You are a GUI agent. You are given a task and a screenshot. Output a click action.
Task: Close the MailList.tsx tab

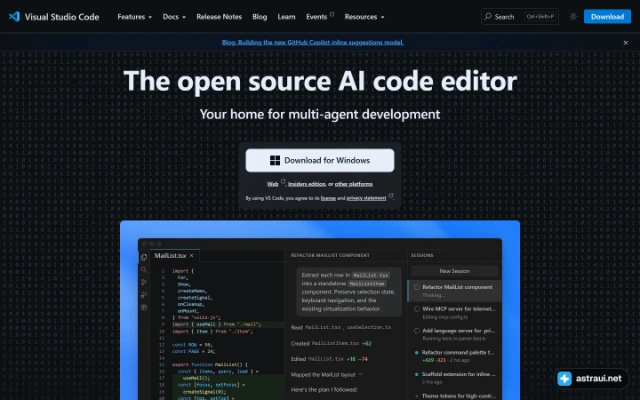(191, 256)
